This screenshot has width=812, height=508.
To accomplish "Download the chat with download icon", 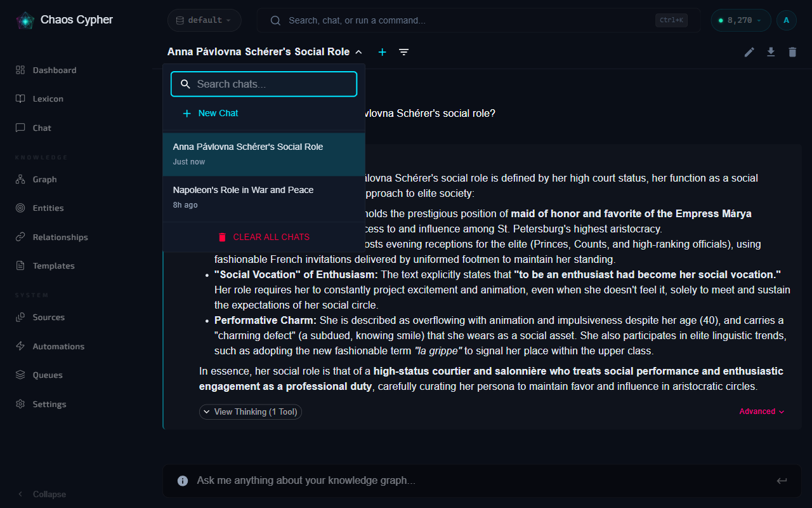I will (x=771, y=52).
